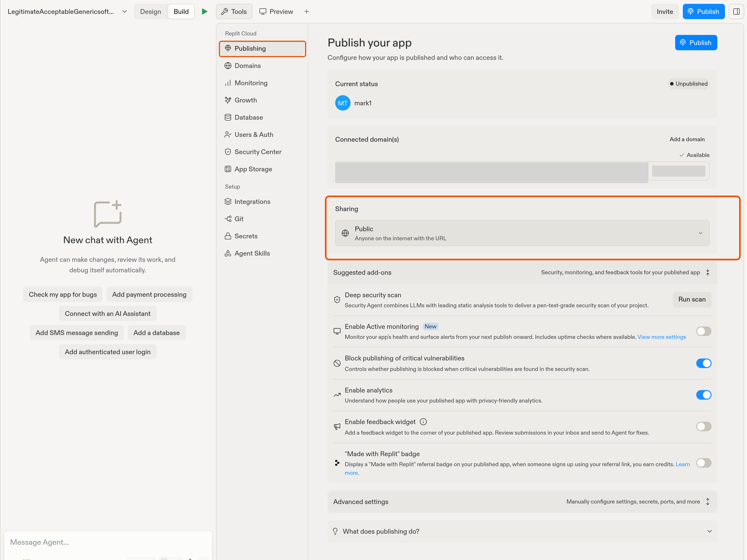Expand Advanced settings section
747x560 pixels.
click(708, 502)
